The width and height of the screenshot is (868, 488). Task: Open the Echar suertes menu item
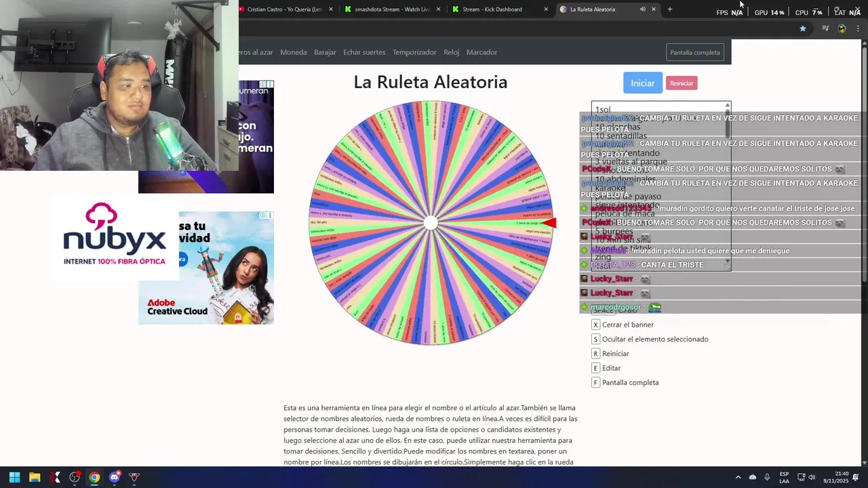coord(364,52)
